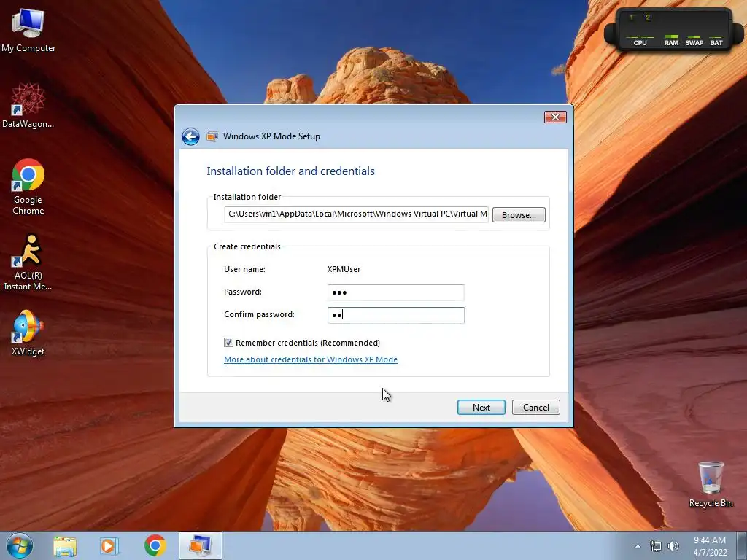This screenshot has width=747, height=560.
Task: Go back using the blue arrow button
Action: [x=190, y=136]
